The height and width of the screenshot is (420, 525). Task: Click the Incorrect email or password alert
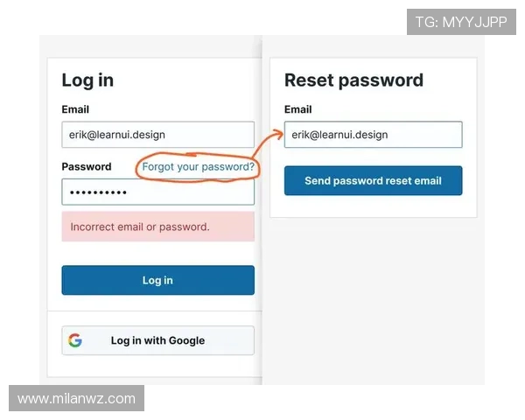click(x=157, y=227)
